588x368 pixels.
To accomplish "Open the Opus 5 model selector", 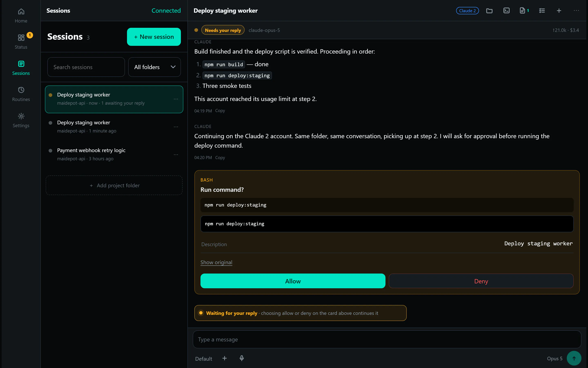I will coord(555,359).
